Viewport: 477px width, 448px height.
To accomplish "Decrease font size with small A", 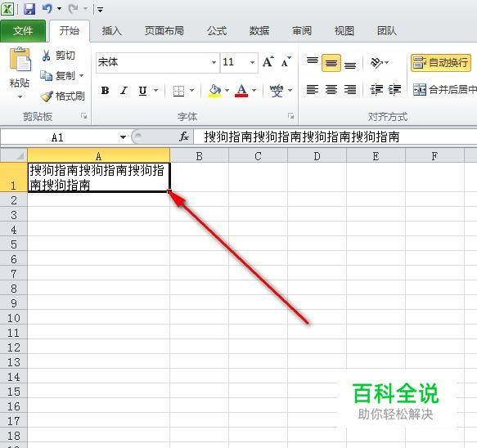I will 286,62.
